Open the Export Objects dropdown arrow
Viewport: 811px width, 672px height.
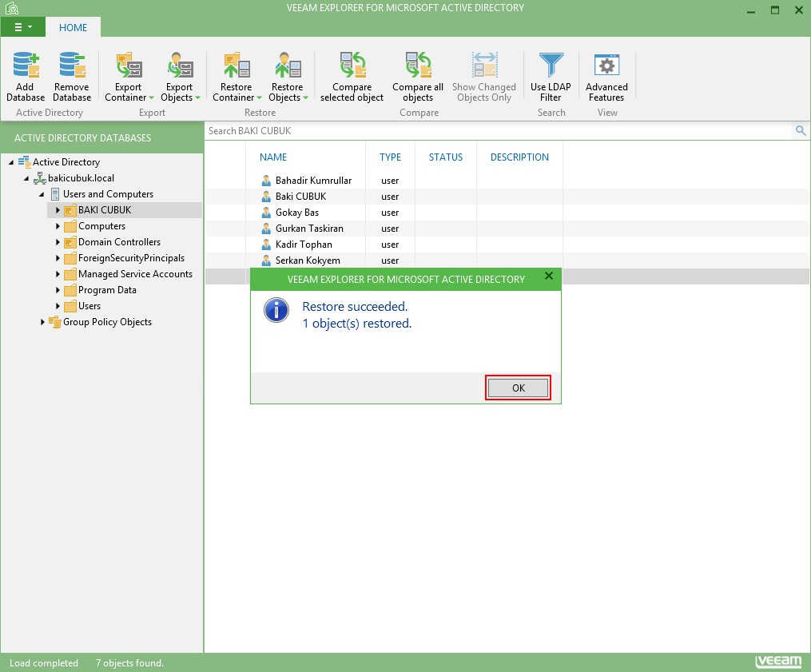198,97
